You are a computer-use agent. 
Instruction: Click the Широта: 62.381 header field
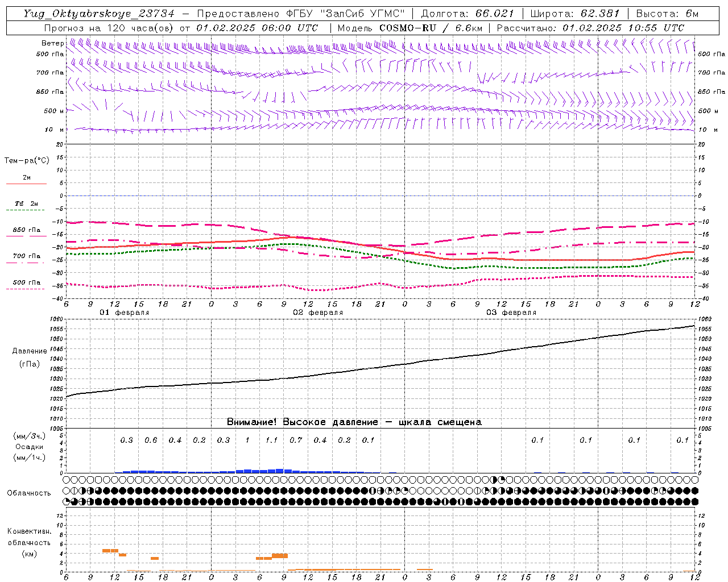click(574, 14)
